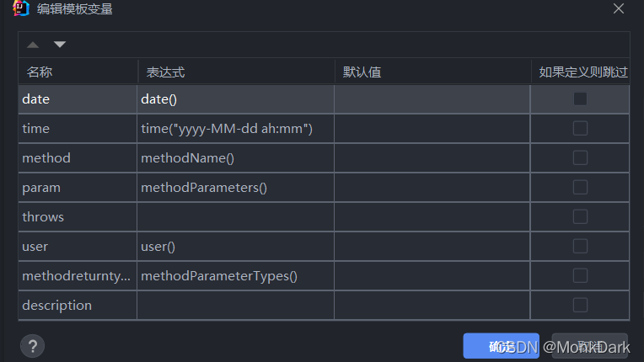
Task: Click the methodName() expression cell
Action: (x=235, y=158)
